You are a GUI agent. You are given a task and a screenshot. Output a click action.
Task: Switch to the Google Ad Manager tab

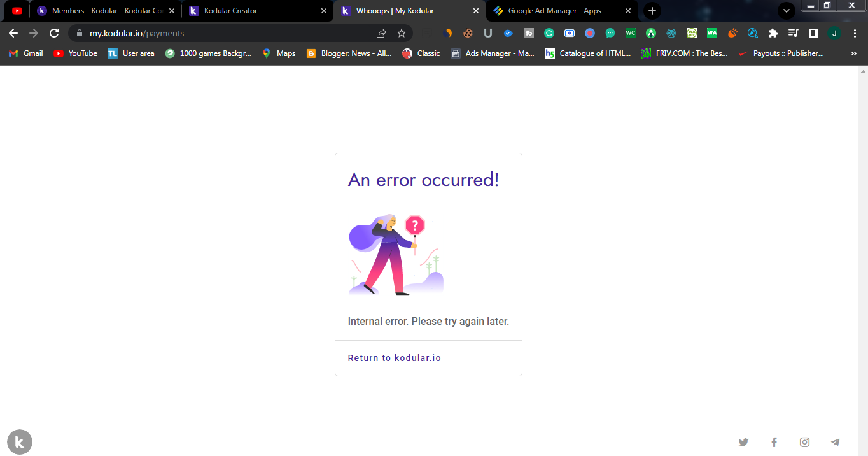click(560, 11)
